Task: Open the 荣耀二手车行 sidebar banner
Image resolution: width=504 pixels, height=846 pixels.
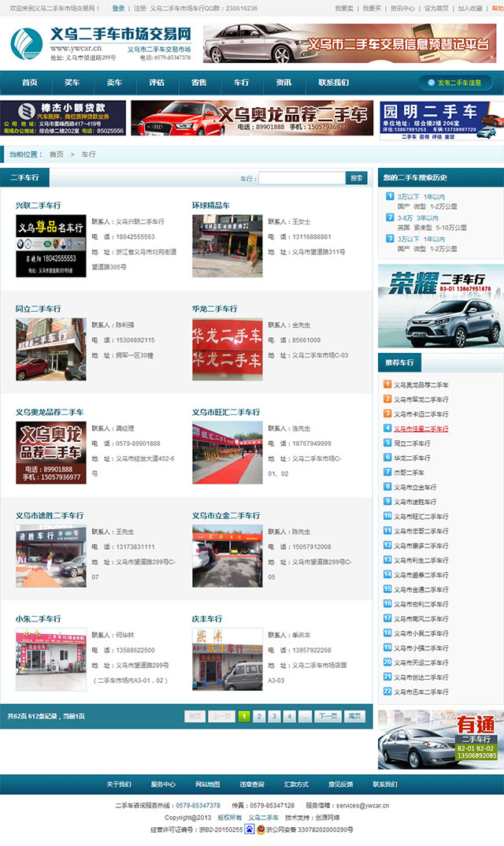Action: [440, 306]
